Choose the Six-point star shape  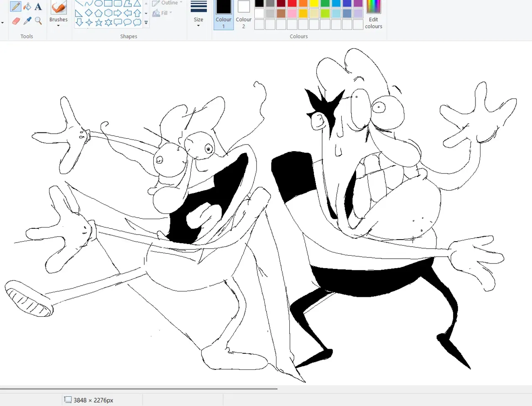(x=108, y=23)
